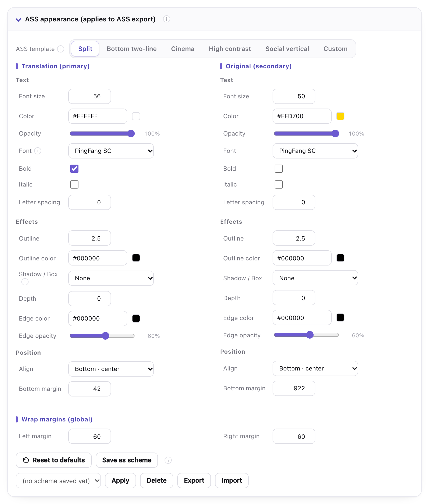Click info icon under primary Shadow / Box label
429x504 pixels.
point(25,282)
